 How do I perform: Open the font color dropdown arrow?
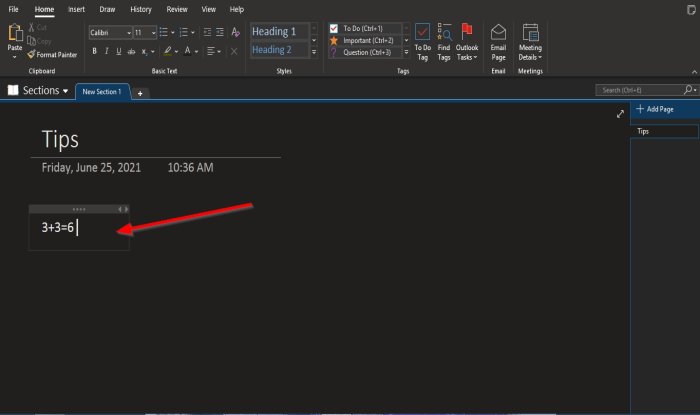pos(196,52)
